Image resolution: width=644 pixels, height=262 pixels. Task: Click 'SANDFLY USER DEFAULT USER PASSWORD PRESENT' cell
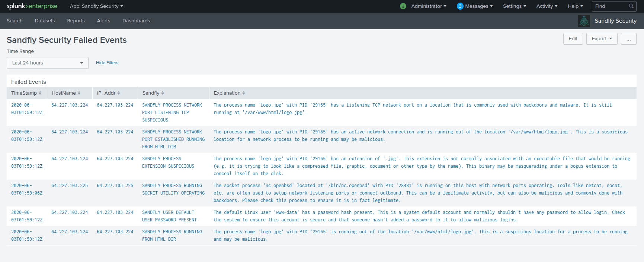[x=169, y=216]
